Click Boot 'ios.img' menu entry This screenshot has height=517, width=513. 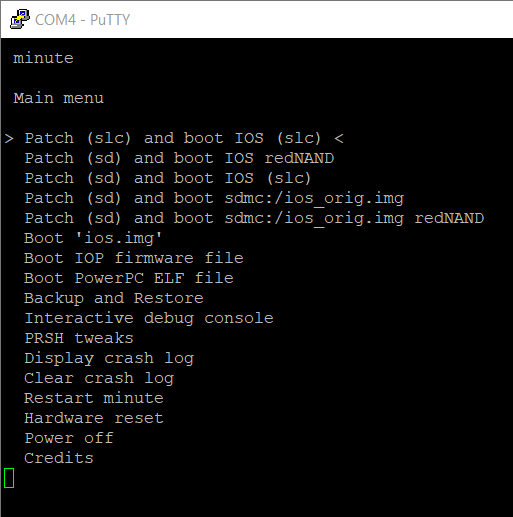click(93, 238)
